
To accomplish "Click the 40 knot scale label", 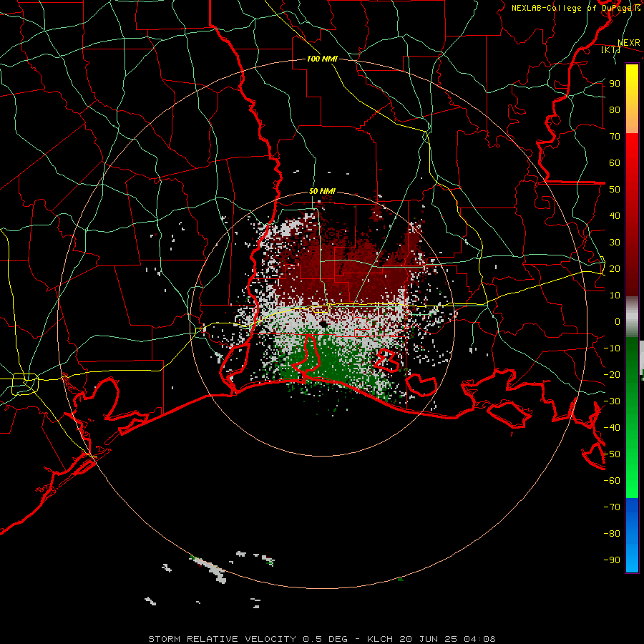I will click(x=615, y=215).
